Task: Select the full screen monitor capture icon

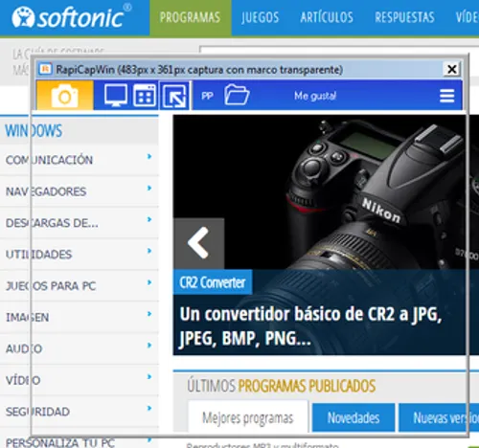Action: [x=116, y=95]
